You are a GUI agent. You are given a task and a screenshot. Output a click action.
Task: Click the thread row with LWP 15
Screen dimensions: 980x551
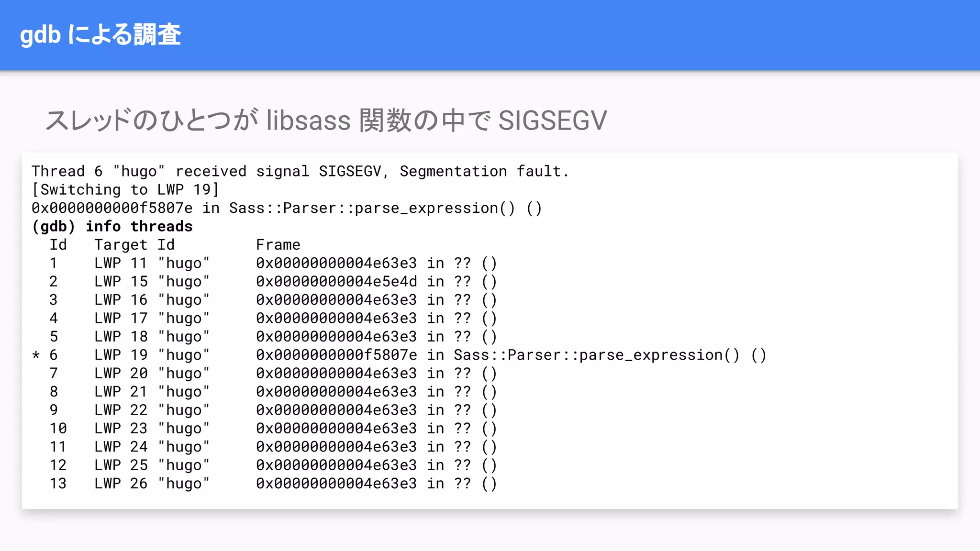point(273,281)
